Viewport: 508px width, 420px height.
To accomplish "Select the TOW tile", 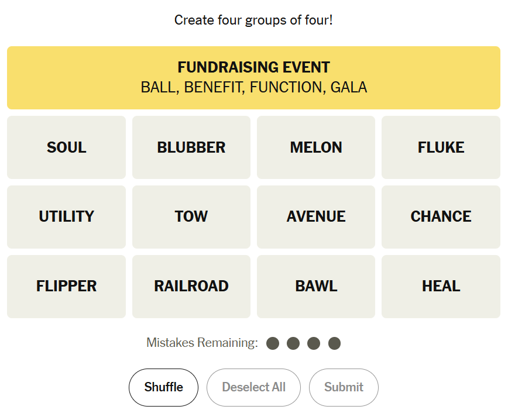I will click(191, 216).
